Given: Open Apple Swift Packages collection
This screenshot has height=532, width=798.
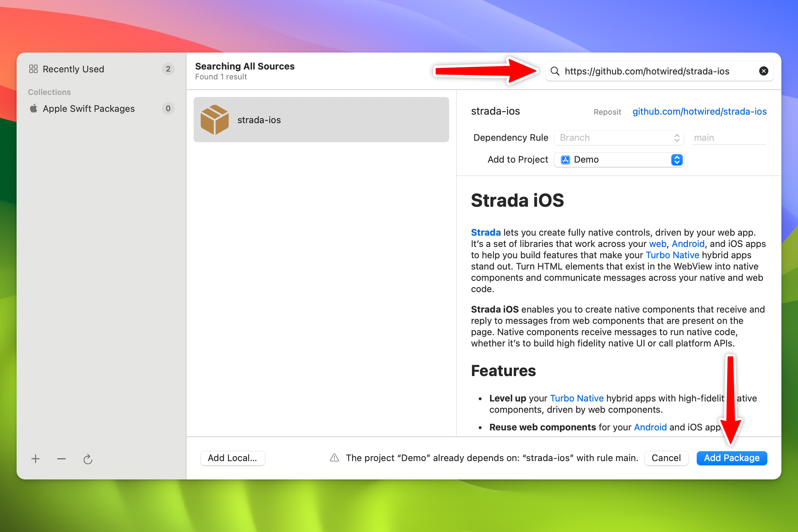Looking at the screenshot, I should [x=101, y=108].
